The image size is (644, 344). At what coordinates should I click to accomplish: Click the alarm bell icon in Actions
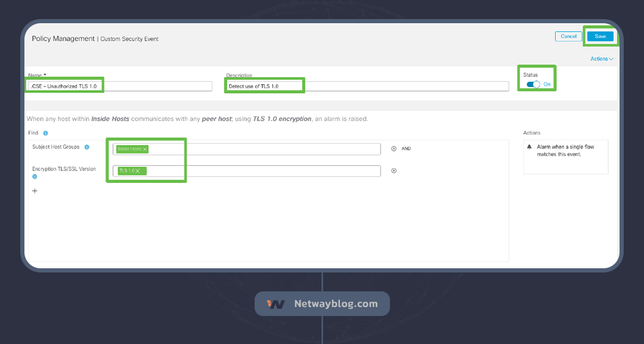pos(529,147)
